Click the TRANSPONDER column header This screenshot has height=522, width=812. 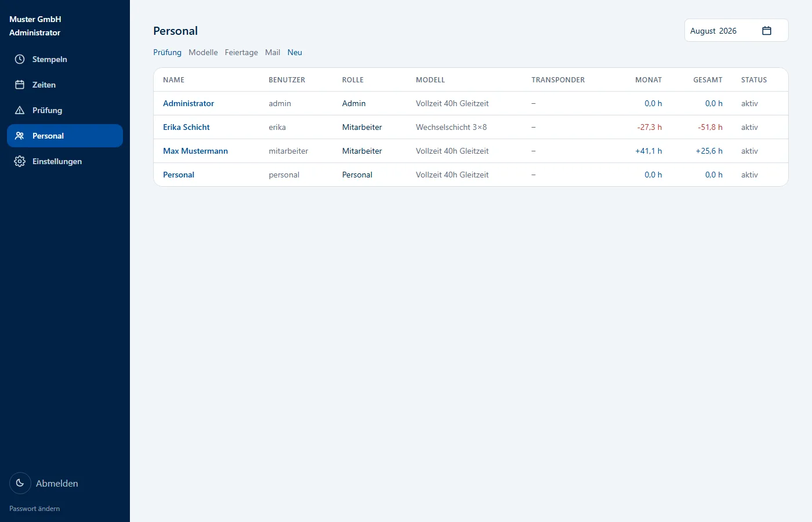[x=558, y=80]
